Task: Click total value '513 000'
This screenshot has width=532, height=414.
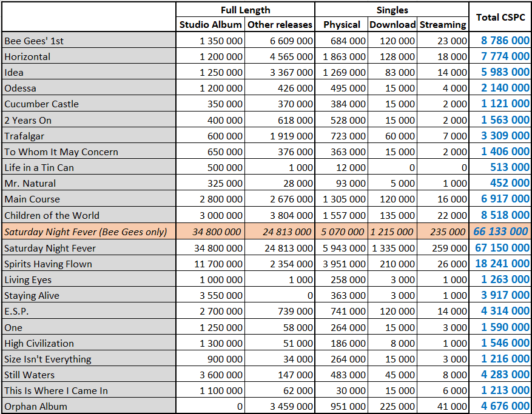Action: tap(510, 167)
